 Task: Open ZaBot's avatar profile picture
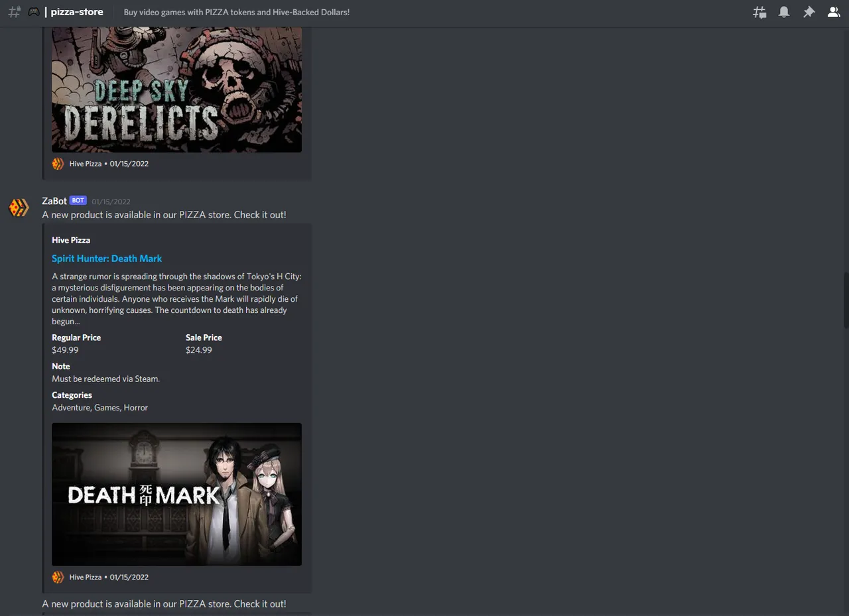(19, 208)
